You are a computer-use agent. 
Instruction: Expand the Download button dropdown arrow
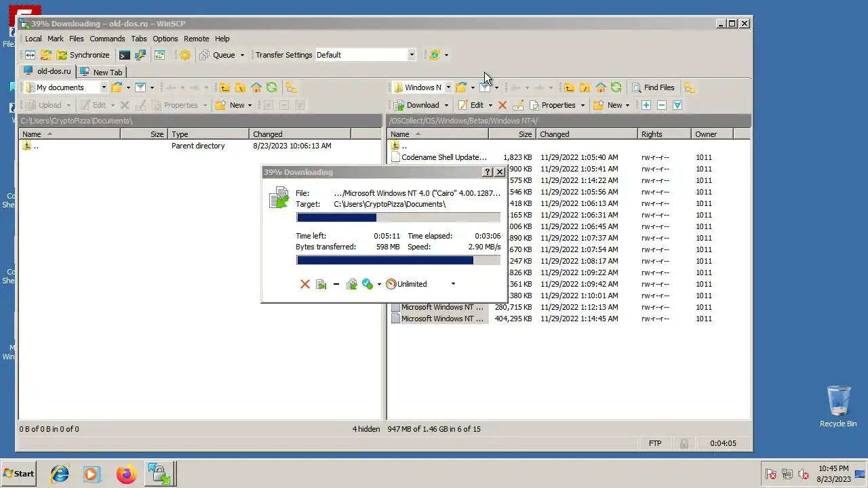(x=446, y=105)
